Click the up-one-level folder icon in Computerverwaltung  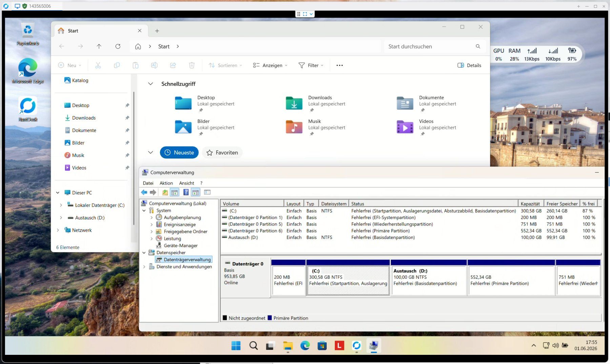coord(165,192)
